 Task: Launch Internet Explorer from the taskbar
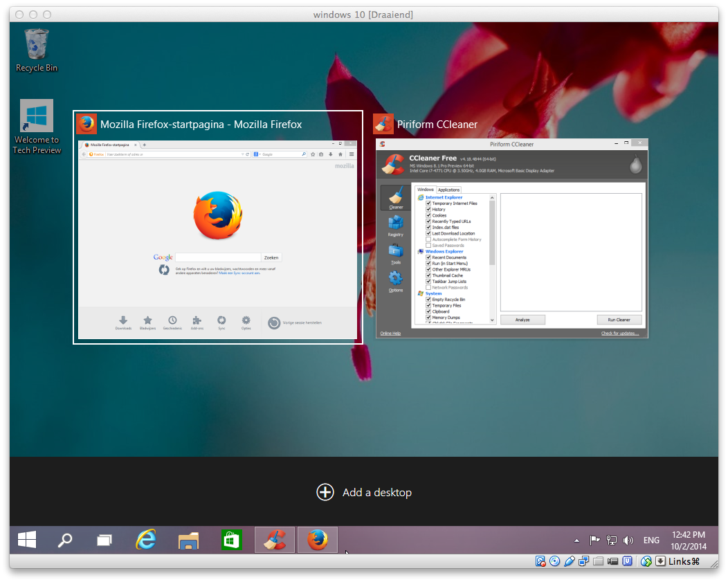145,540
